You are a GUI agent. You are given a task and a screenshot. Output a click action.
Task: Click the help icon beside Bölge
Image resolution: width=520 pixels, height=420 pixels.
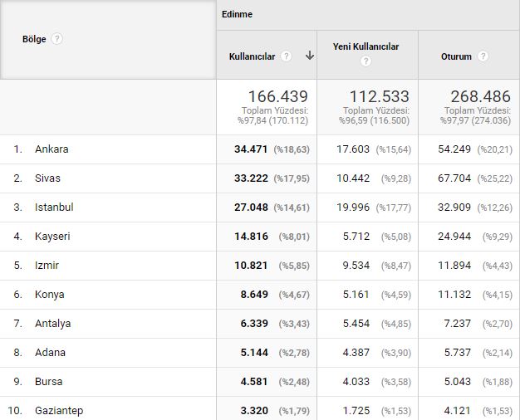tap(57, 39)
